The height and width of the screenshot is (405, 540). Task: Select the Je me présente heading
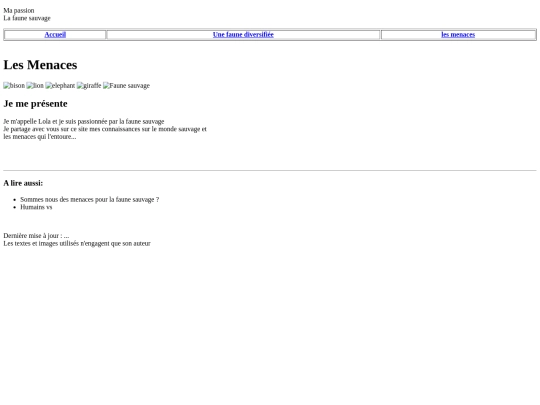[x=35, y=104]
